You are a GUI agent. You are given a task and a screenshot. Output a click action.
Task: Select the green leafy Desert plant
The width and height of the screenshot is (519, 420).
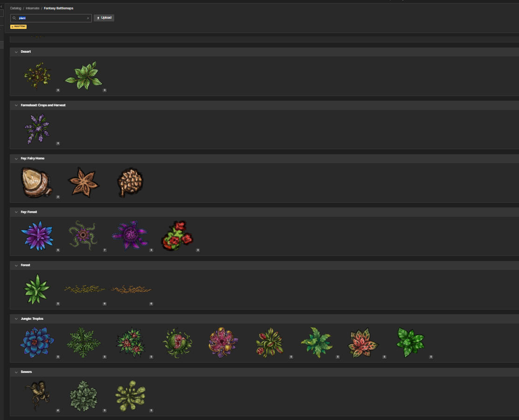(84, 76)
